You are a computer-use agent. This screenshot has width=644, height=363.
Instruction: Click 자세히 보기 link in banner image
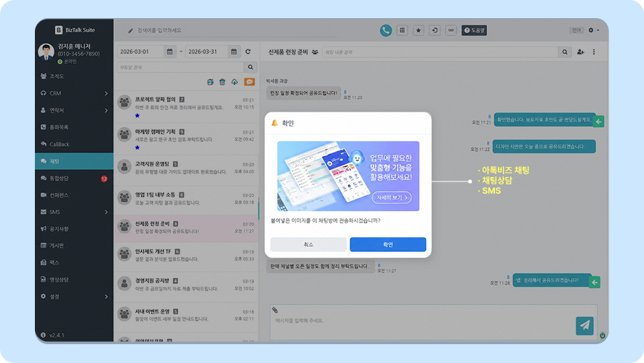click(x=391, y=197)
